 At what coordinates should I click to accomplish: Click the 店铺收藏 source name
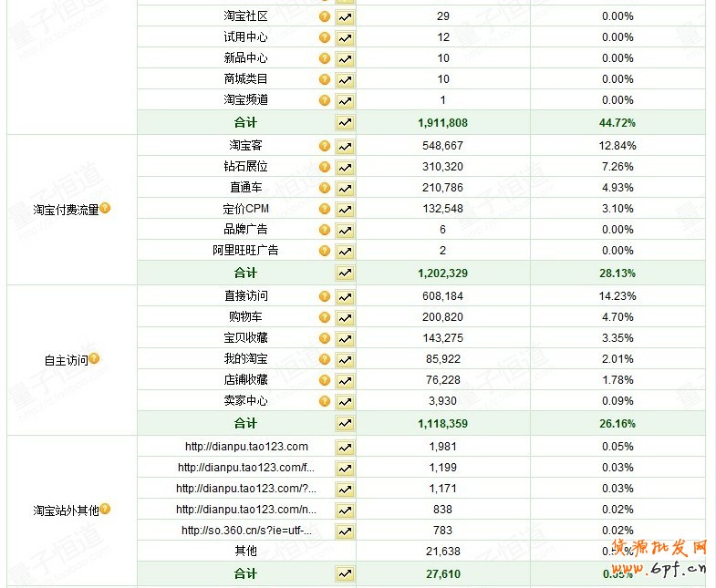[x=246, y=380]
